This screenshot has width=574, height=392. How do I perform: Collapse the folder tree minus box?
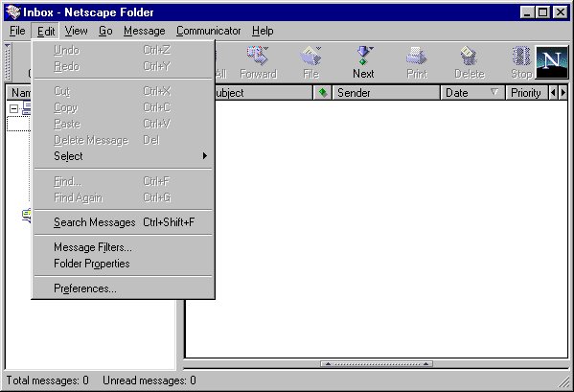[14, 108]
